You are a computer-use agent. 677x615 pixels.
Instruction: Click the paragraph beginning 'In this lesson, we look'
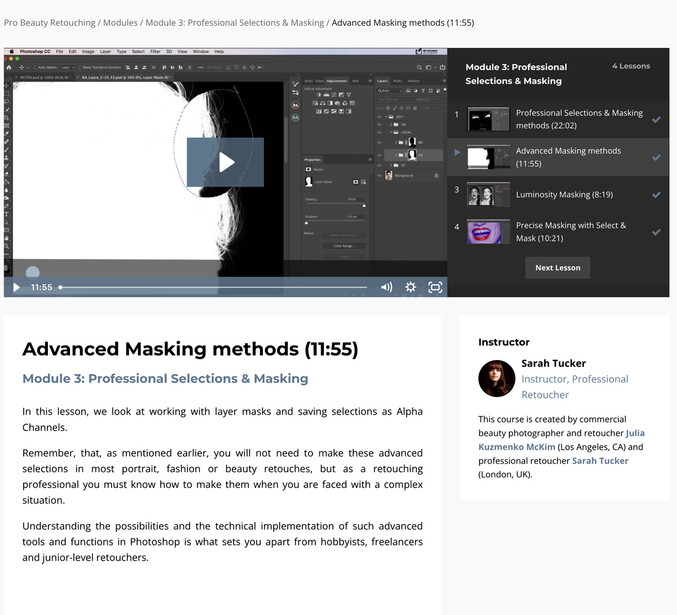click(x=222, y=419)
